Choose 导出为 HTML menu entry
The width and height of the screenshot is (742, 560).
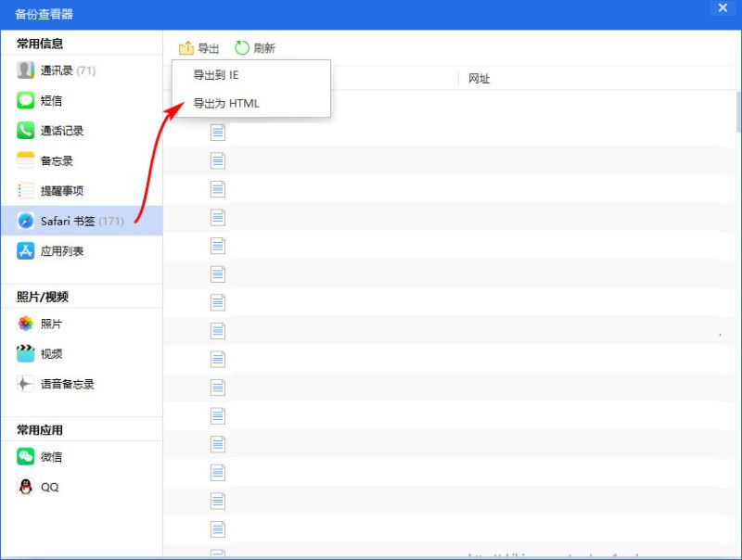tap(250, 103)
